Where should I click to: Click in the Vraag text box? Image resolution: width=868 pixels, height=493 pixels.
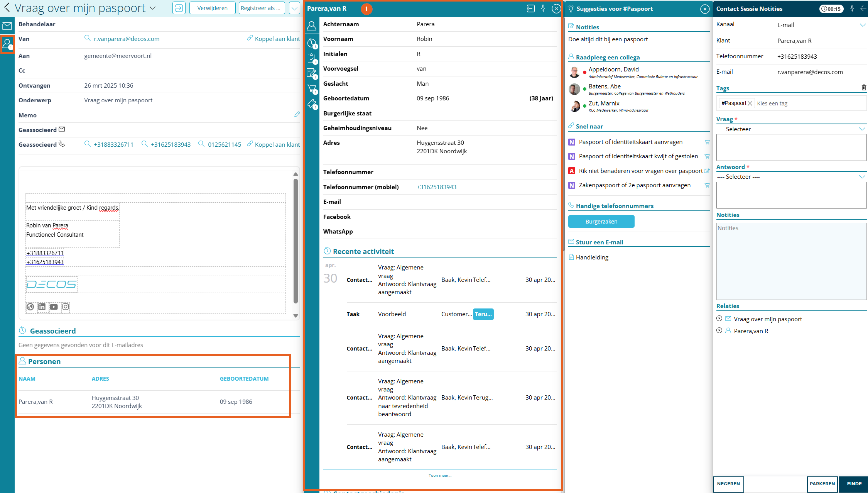click(x=791, y=147)
